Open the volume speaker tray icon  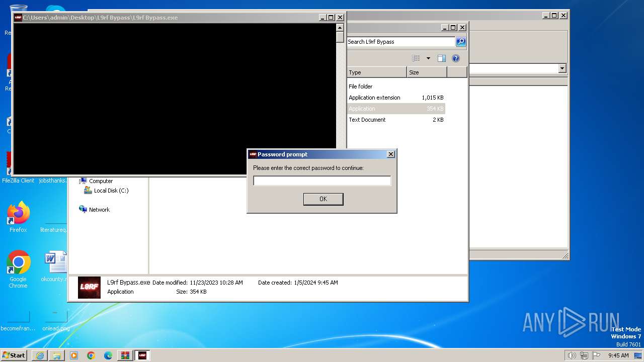tap(572, 355)
